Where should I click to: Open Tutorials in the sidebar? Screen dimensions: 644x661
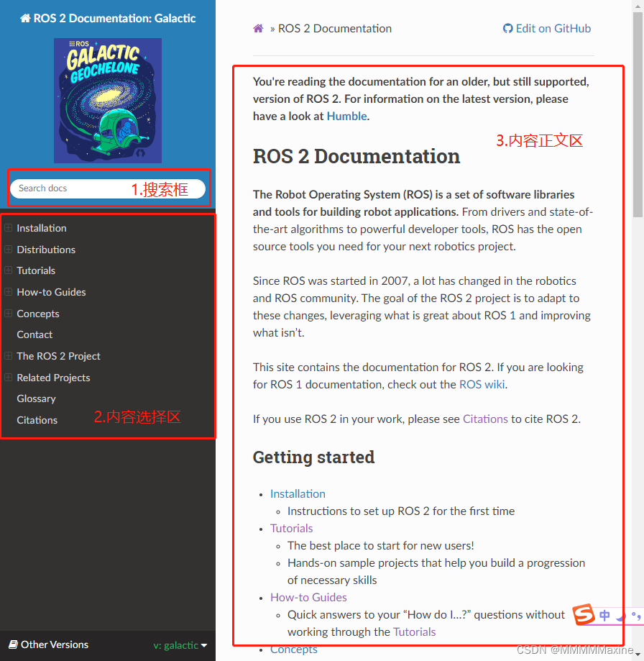coord(36,270)
